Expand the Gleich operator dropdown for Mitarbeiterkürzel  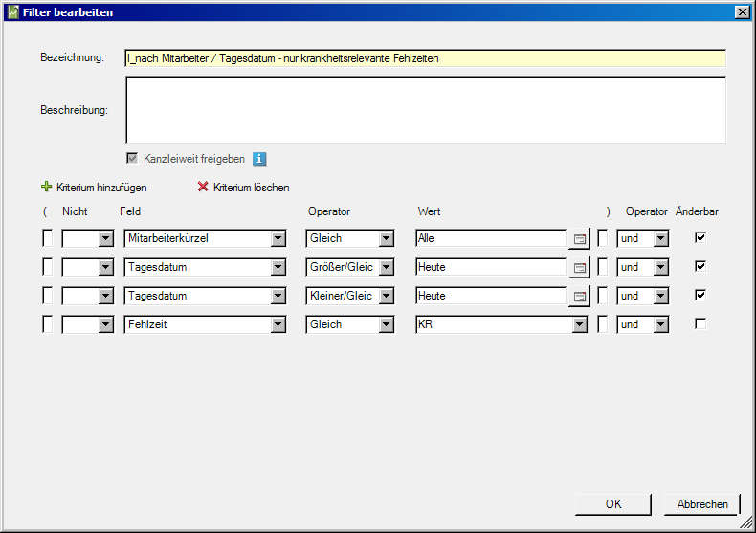386,239
